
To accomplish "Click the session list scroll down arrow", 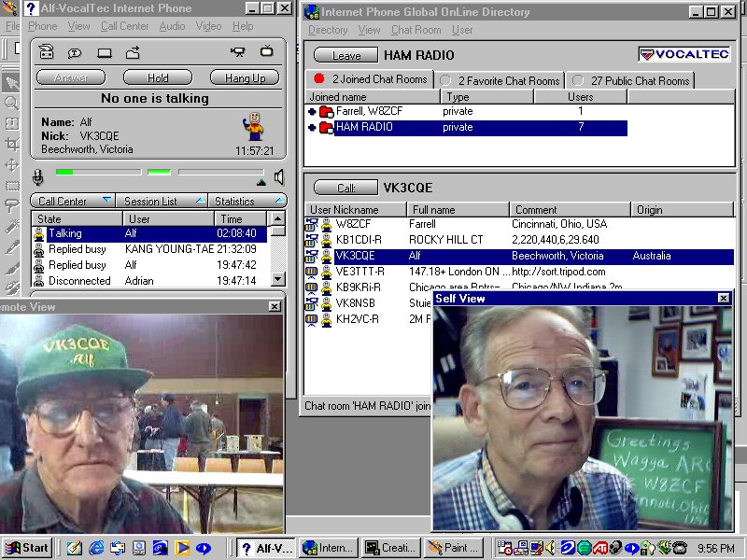I will tap(277, 278).
